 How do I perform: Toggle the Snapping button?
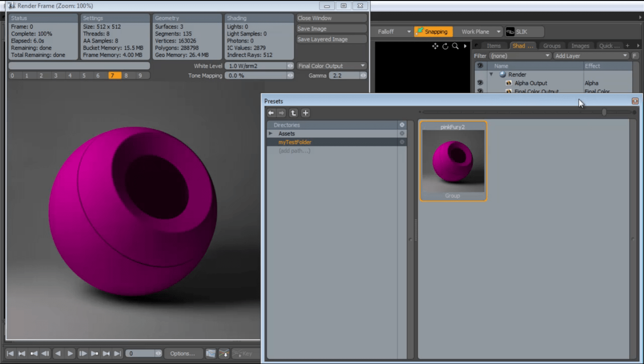432,32
